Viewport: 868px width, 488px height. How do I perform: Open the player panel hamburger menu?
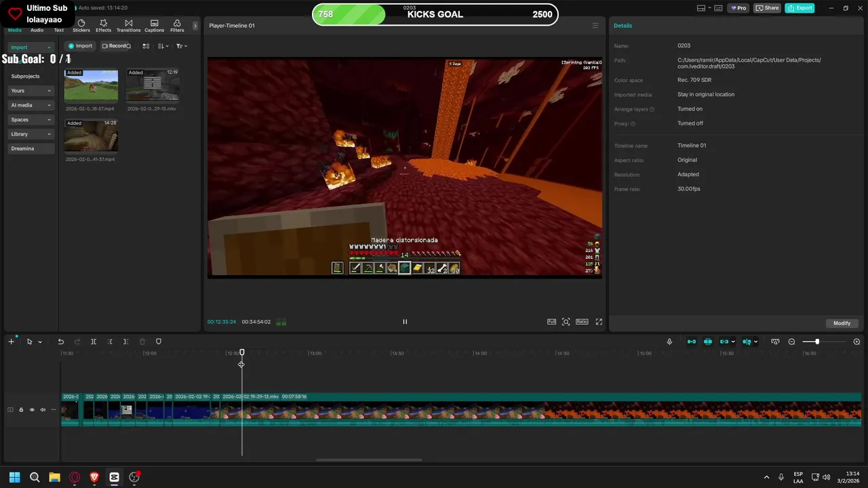click(x=595, y=26)
